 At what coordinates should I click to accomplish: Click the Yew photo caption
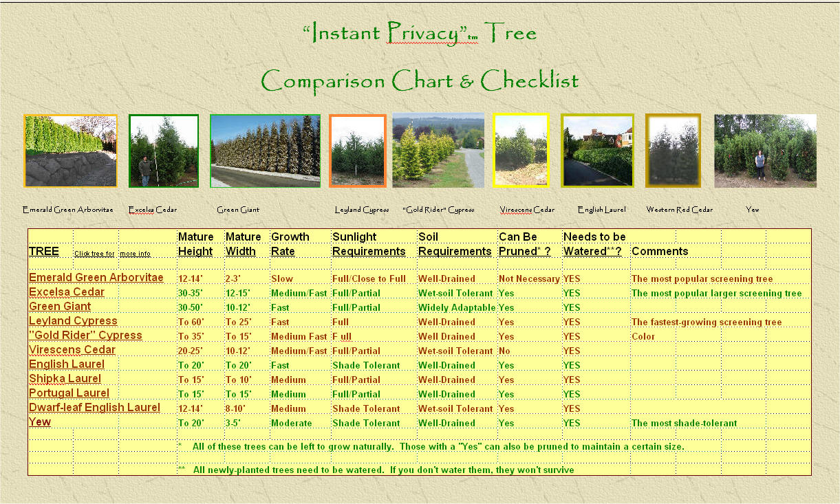click(x=753, y=210)
